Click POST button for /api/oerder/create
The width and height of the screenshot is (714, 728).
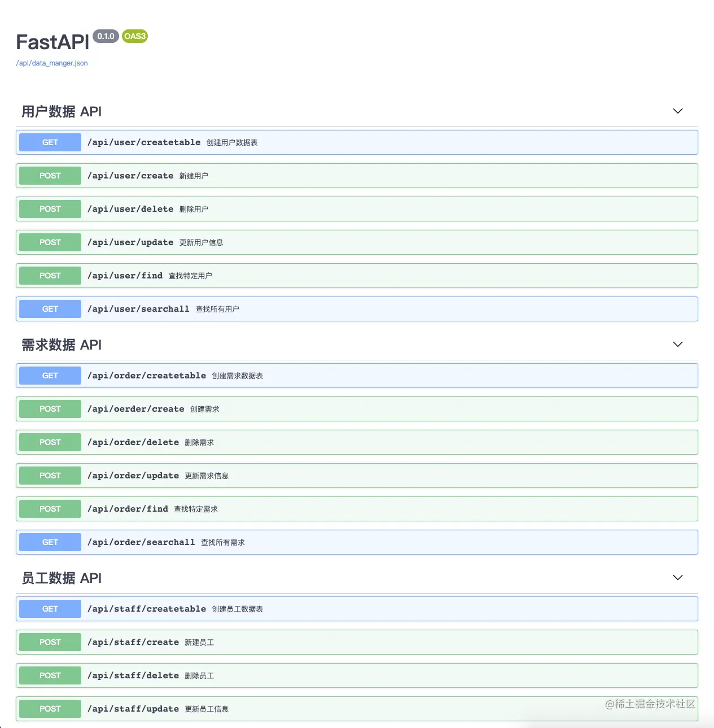pos(50,409)
